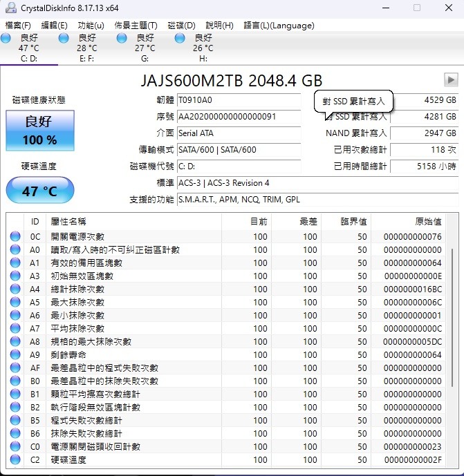
Task: Click blue status icon for B0 row
Action: (x=15, y=381)
